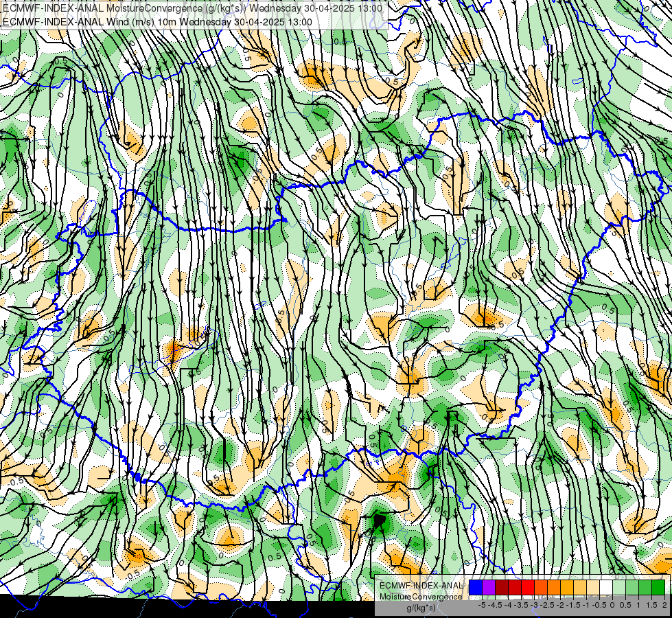Click the '-2' legend scale label
Screen dimensions: 672x618
point(560,605)
